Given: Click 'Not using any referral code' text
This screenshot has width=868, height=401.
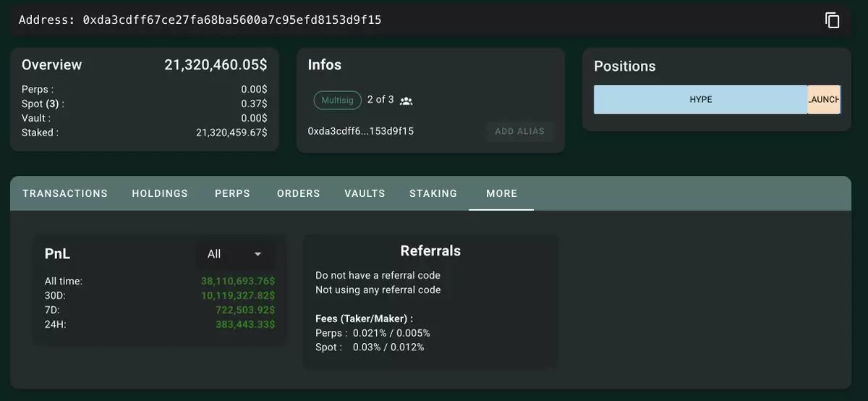Looking at the screenshot, I should tap(378, 290).
